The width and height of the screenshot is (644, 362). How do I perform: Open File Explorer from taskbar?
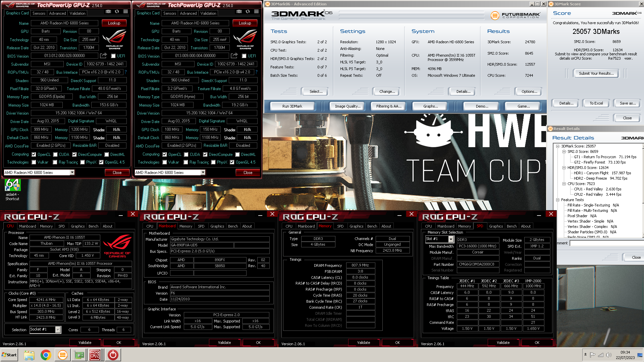[x=29, y=355]
